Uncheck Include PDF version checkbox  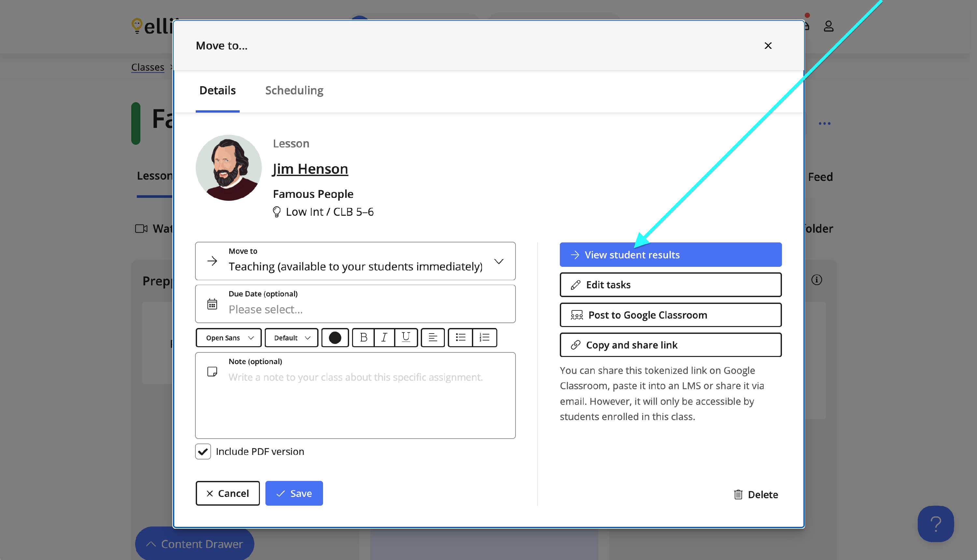pyautogui.click(x=203, y=451)
